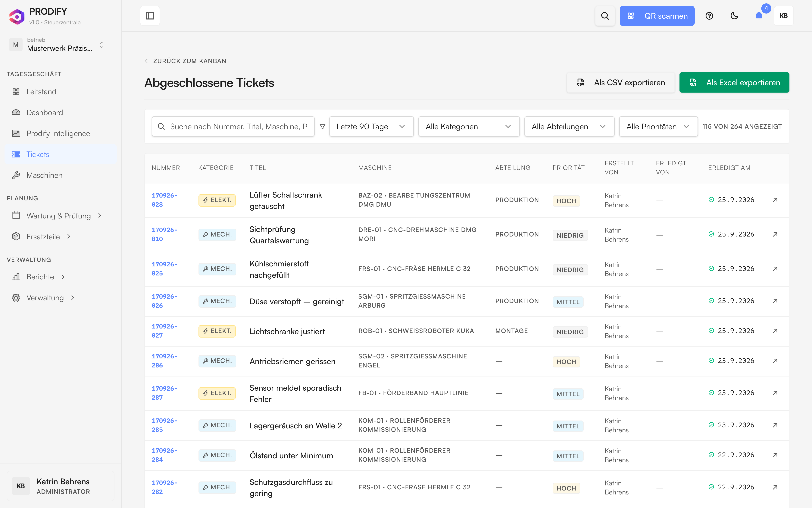This screenshot has height=508, width=812.
Task: Expand Berichte submenu
Action: pos(60,277)
